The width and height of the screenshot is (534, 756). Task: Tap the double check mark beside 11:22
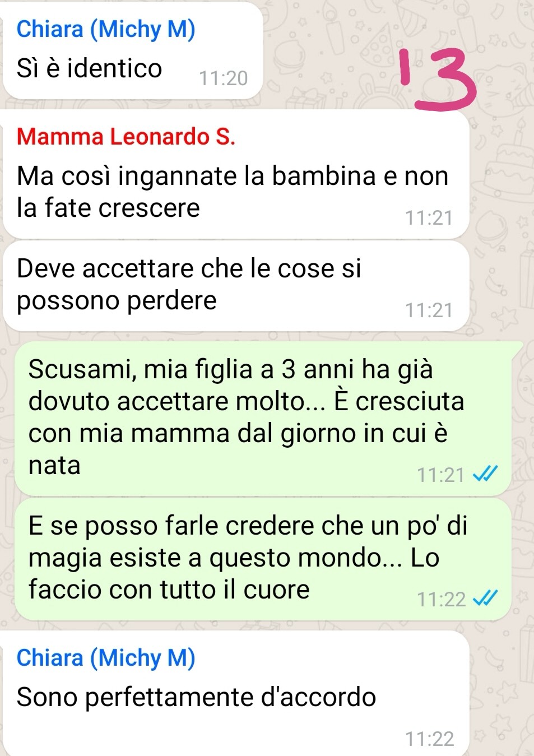tap(485, 600)
